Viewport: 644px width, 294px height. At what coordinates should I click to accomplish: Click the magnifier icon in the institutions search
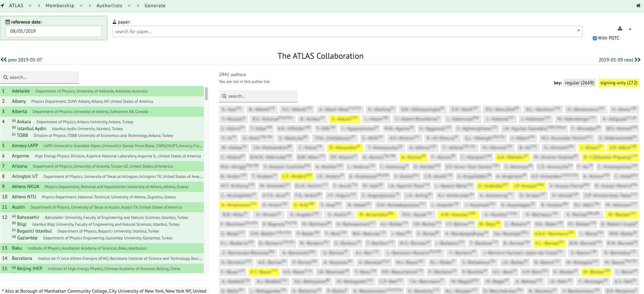pyautogui.click(x=5, y=78)
